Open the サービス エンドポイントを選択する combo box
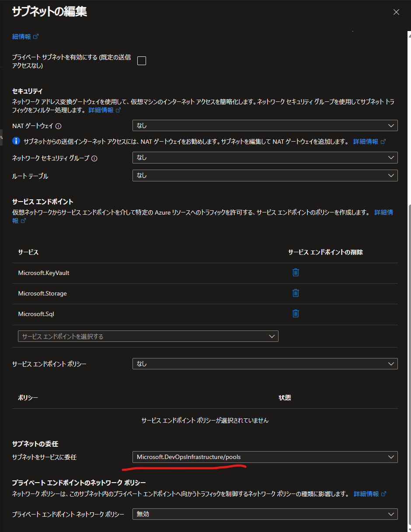The height and width of the screenshot is (532, 411). coord(148,336)
